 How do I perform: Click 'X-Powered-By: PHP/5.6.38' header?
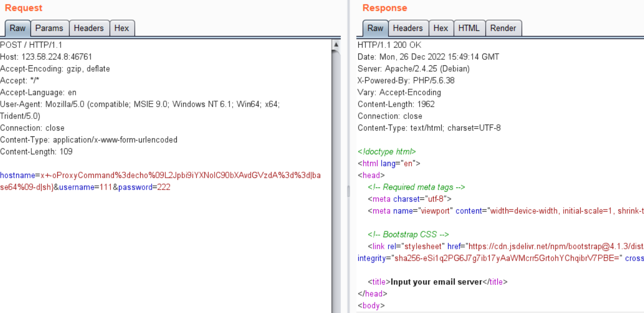[406, 80]
